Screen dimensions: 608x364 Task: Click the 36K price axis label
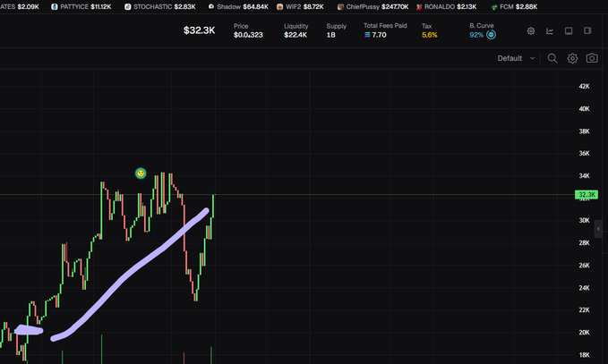pos(584,153)
